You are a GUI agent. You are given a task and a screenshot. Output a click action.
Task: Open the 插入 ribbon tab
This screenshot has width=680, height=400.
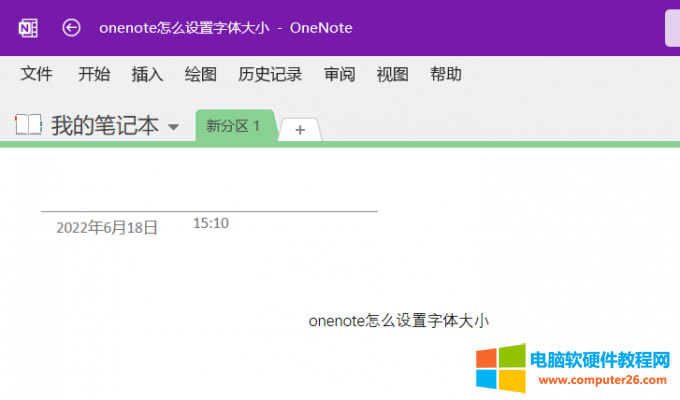(147, 74)
